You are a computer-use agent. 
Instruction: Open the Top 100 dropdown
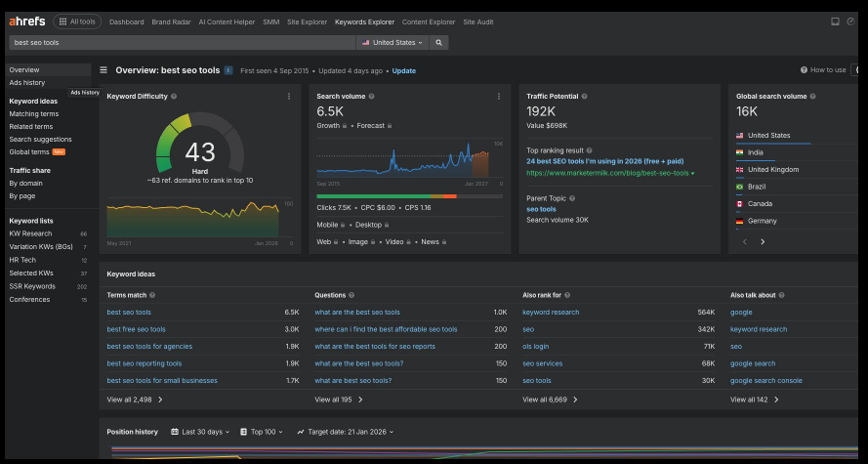(x=262, y=432)
